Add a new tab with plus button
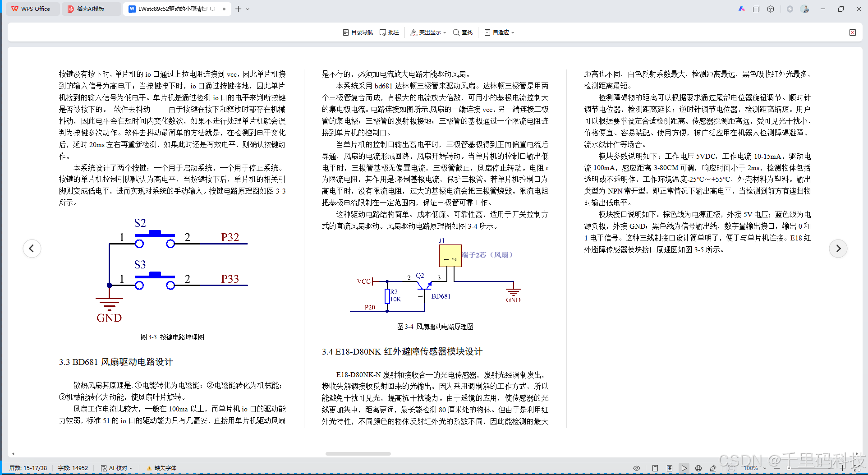Image resolution: width=868 pixels, height=475 pixels. (238, 9)
